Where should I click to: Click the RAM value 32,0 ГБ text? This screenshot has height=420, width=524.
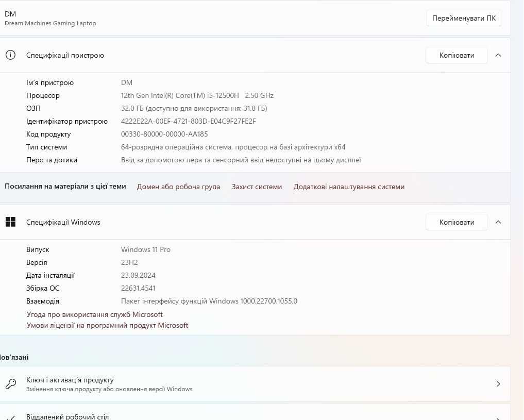coord(194,108)
